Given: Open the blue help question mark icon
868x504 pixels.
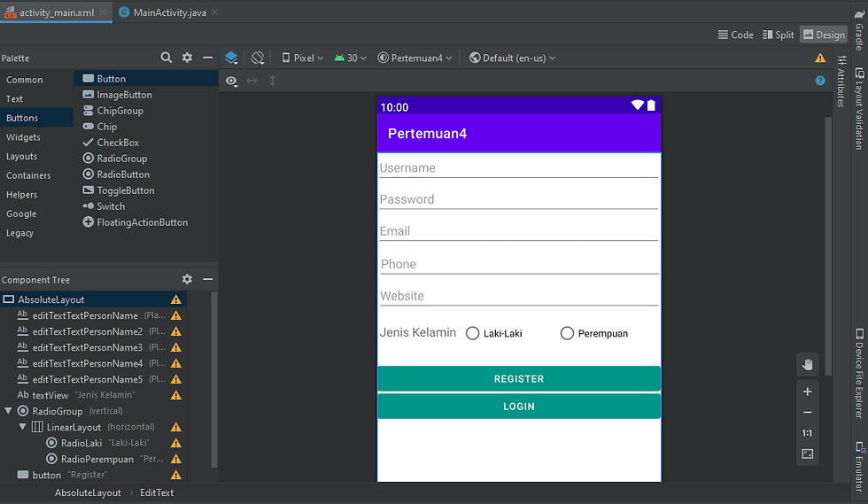Looking at the screenshot, I should [x=820, y=81].
